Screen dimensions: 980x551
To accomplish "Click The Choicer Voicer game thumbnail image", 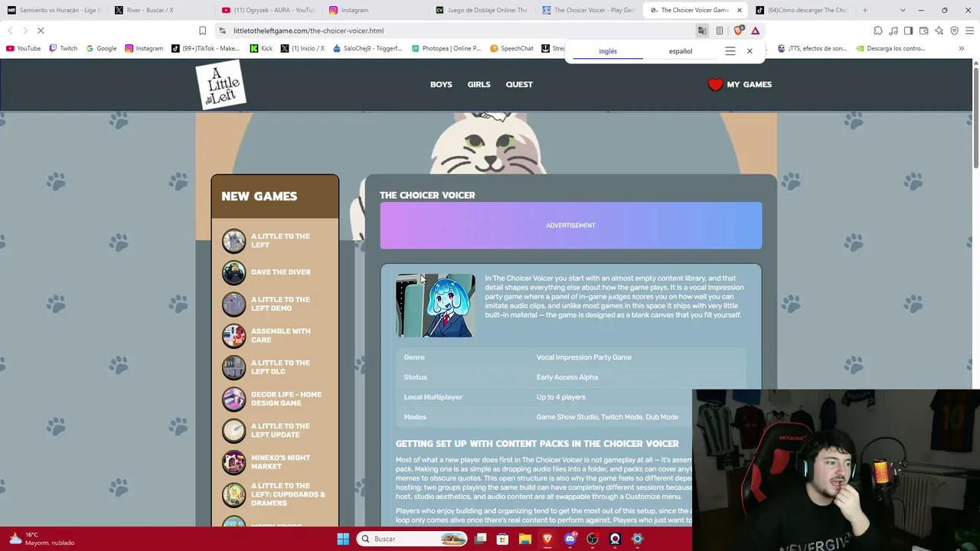I will [x=435, y=305].
